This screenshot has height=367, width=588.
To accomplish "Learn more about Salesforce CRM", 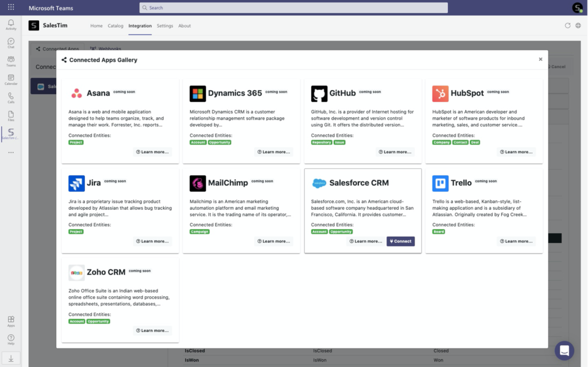I will (366, 241).
